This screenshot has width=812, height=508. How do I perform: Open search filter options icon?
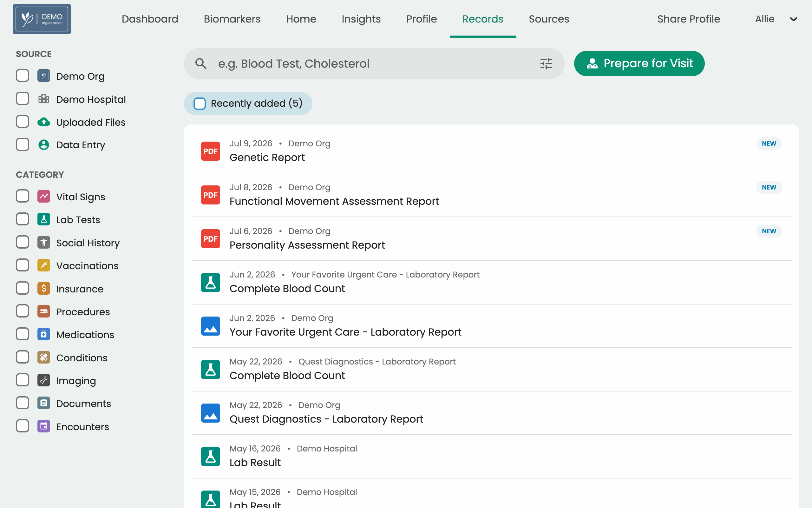(546, 63)
